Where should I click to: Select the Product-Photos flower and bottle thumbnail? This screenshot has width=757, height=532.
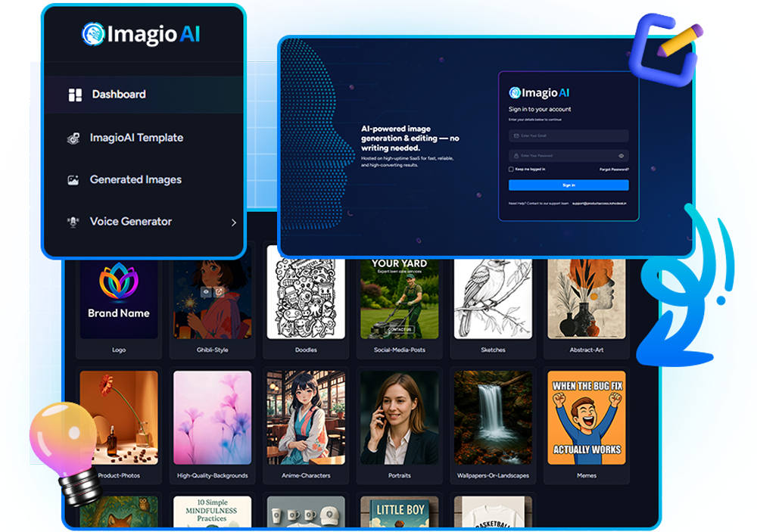click(x=119, y=418)
